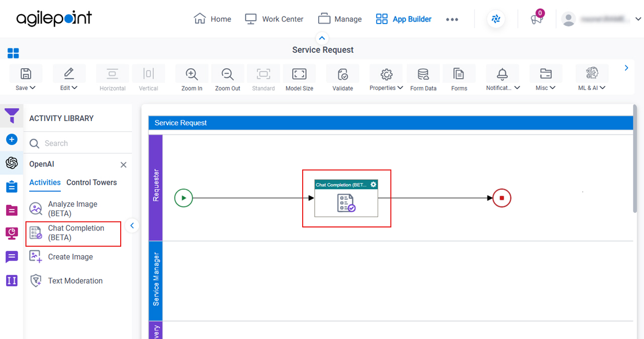This screenshot has width=644, height=339.
Task: Select Chat Completion (BETA) in library
Action: point(73,233)
